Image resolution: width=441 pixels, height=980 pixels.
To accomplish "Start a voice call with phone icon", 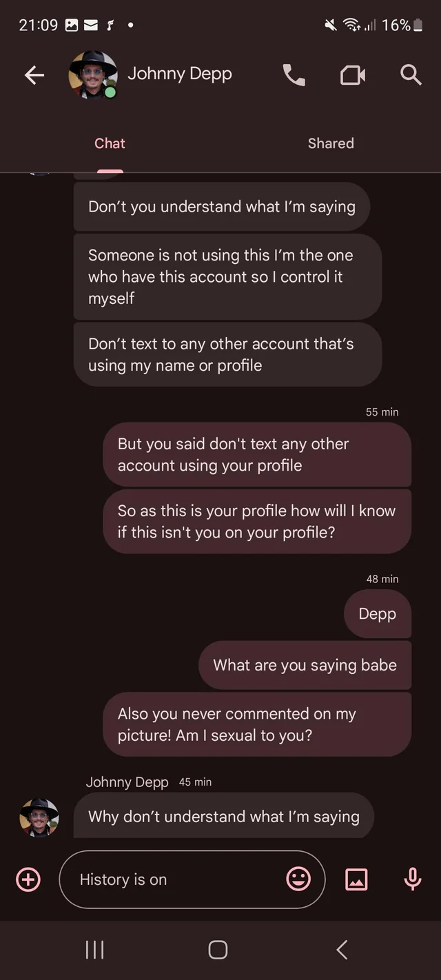I will click(x=294, y=75).
